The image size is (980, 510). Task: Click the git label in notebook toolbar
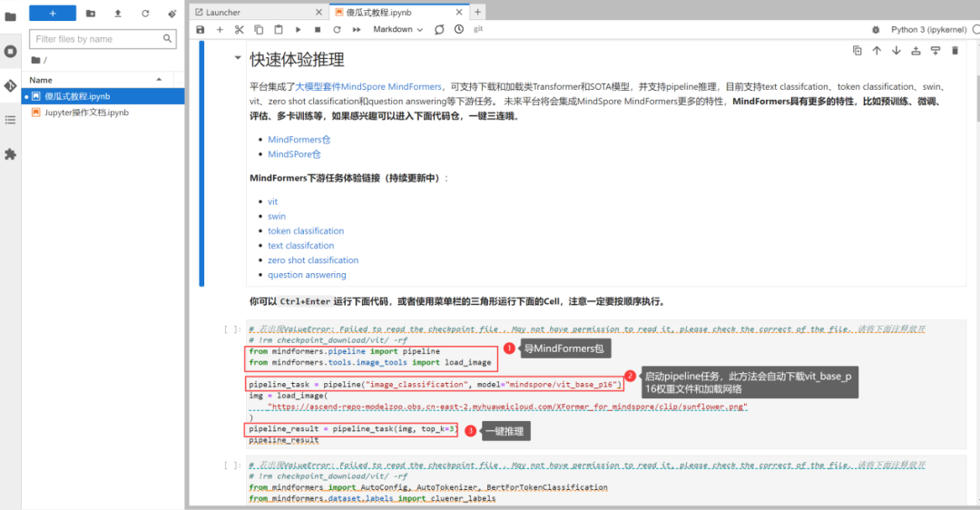pyautogui.click(x=478, y=29)
